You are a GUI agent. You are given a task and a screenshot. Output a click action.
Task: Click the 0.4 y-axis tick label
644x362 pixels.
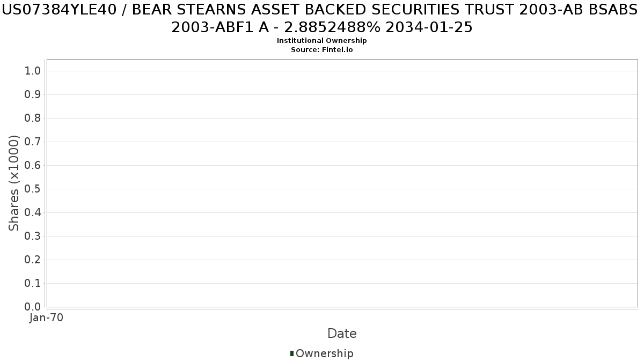[x=33, y=212]
